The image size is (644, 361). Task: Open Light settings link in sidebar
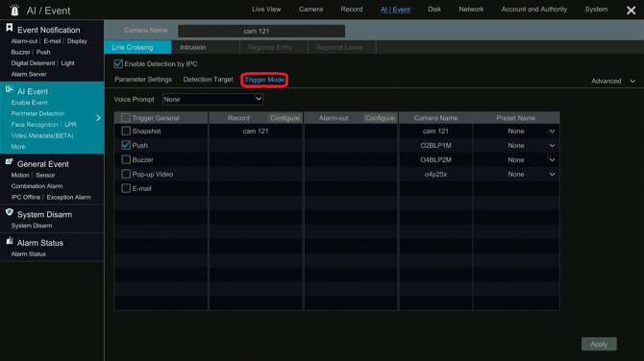pyautogui.click(x=68, y=63)
